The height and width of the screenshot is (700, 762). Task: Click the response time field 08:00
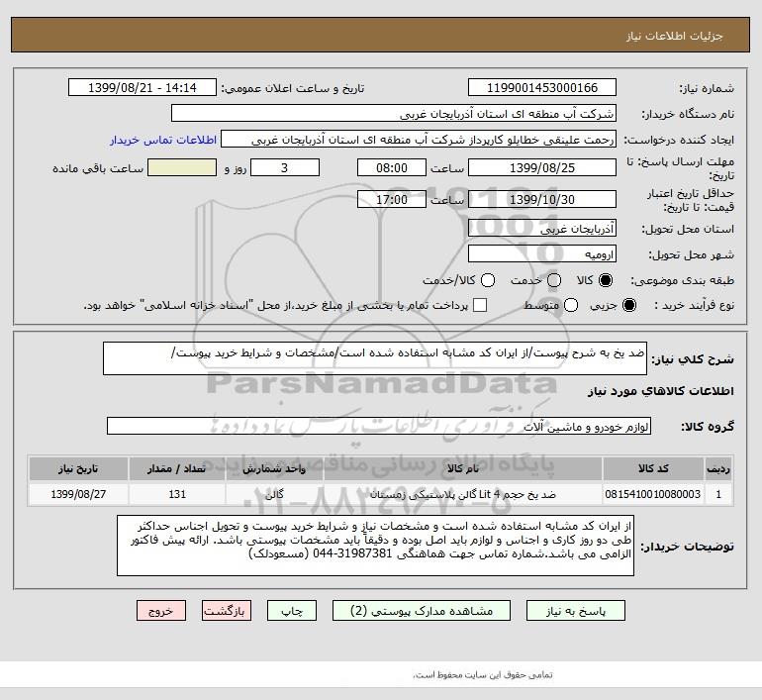point(392,167)
